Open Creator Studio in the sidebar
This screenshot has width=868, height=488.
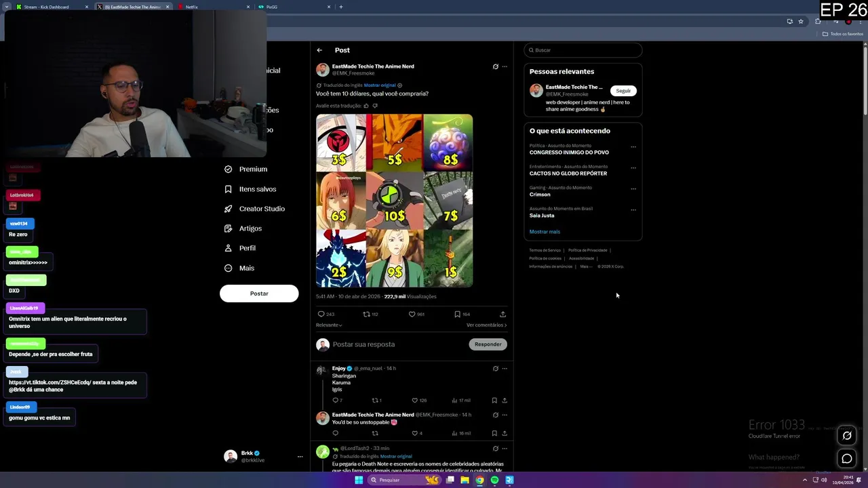tap(254, 209)
